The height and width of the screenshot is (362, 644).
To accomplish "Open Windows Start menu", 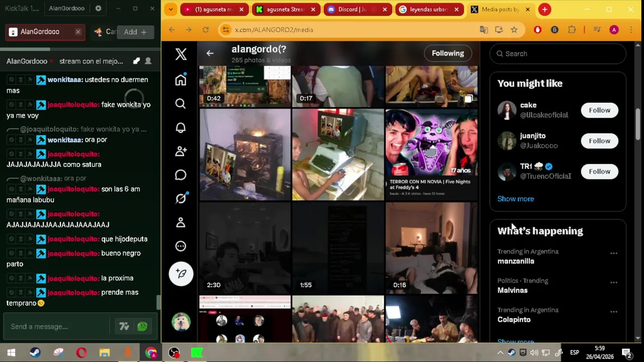I will point(11,353).
